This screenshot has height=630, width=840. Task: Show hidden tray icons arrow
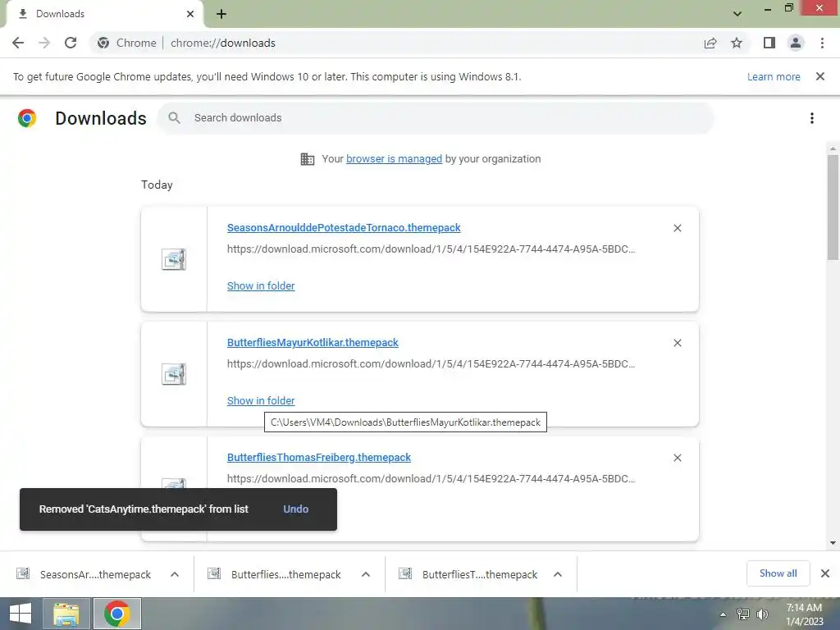[x=723, y=614]
